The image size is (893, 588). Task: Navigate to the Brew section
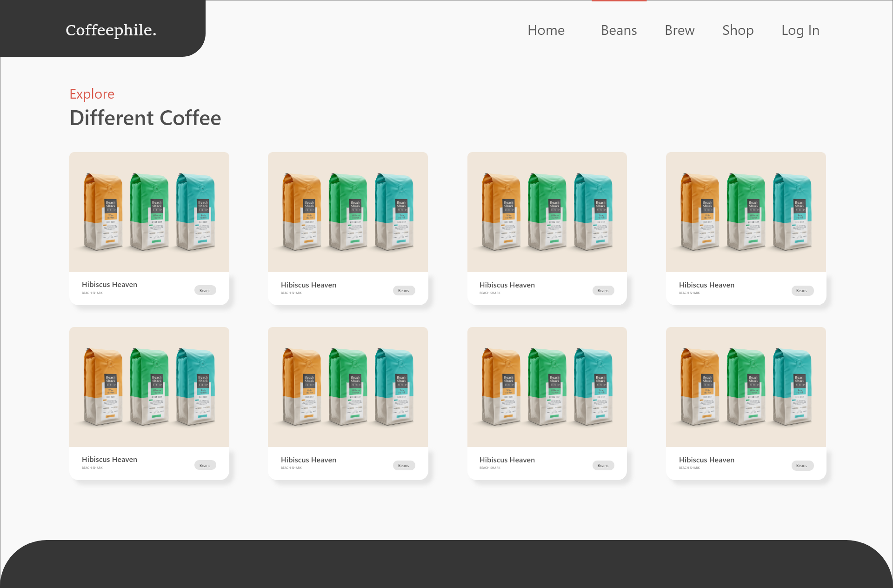pos(679,30)
